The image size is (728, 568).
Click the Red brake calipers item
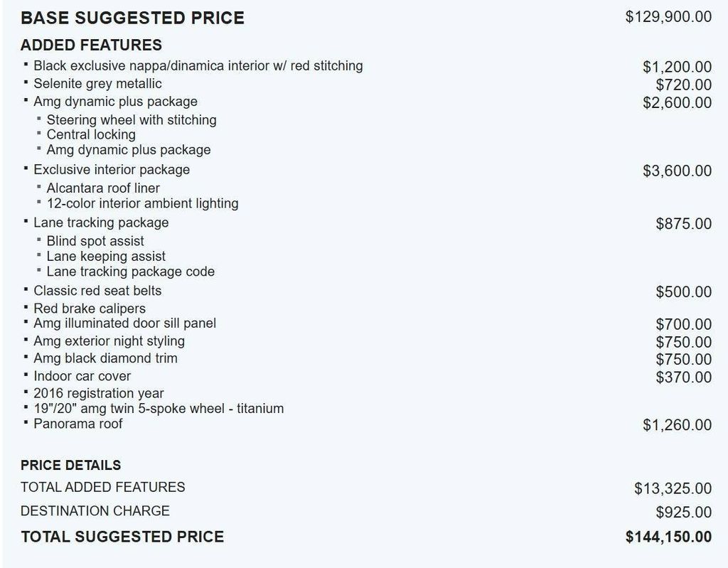click(90, 309)
